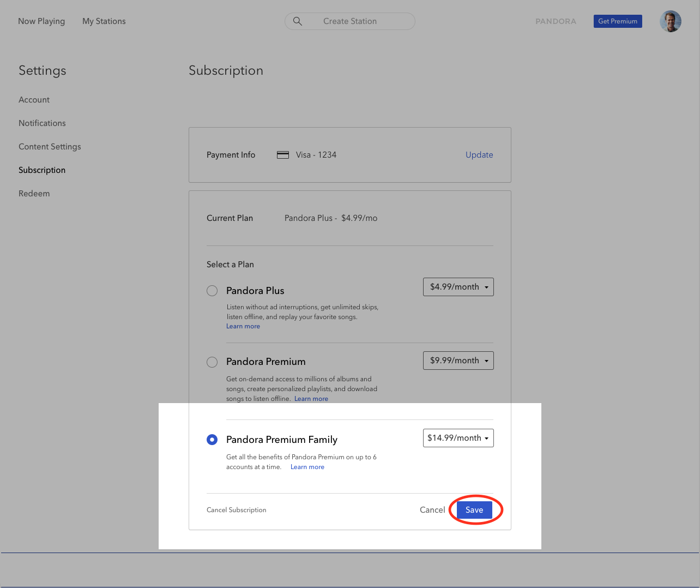This screenshot has height=588, width=700.
Task: Select the Pandora Plus radio button
Action: (212, 291)
